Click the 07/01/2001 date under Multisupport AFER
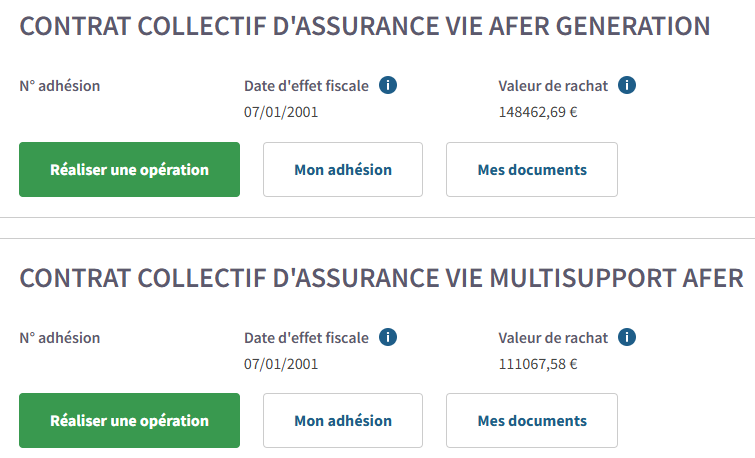Screen dimensions: 755x458 point(281,363)
